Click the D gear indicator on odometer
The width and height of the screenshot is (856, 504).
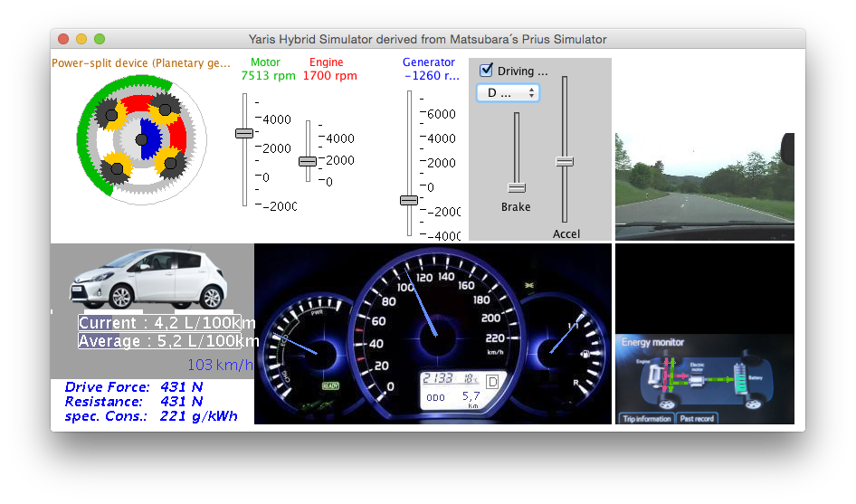click(x=492, y=382)
